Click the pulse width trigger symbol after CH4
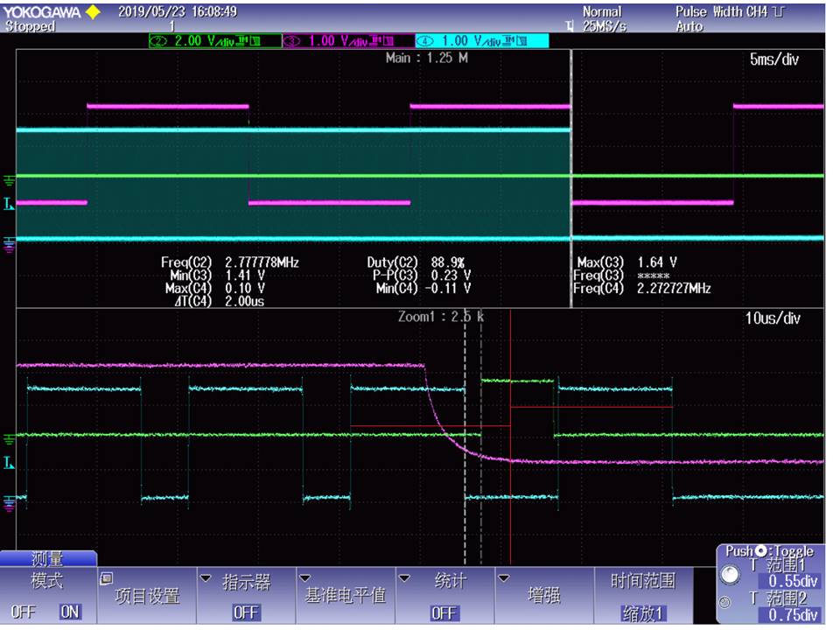840x630 pixels. pos(779,11)
